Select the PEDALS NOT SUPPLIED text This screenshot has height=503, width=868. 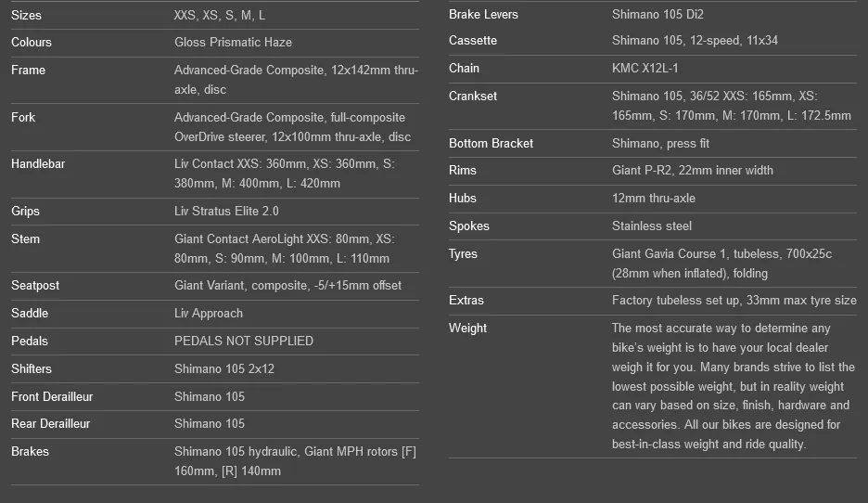pos(244,342)
